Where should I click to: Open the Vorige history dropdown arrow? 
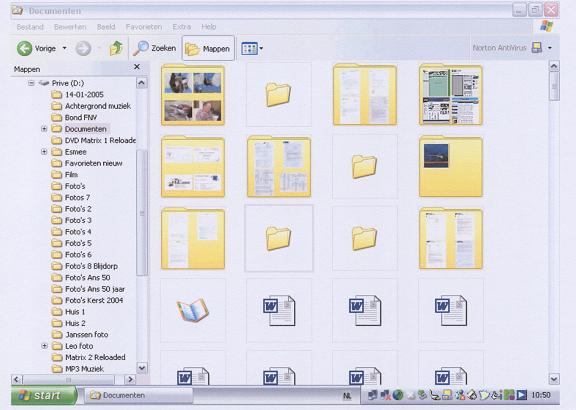tap(64, 48)
